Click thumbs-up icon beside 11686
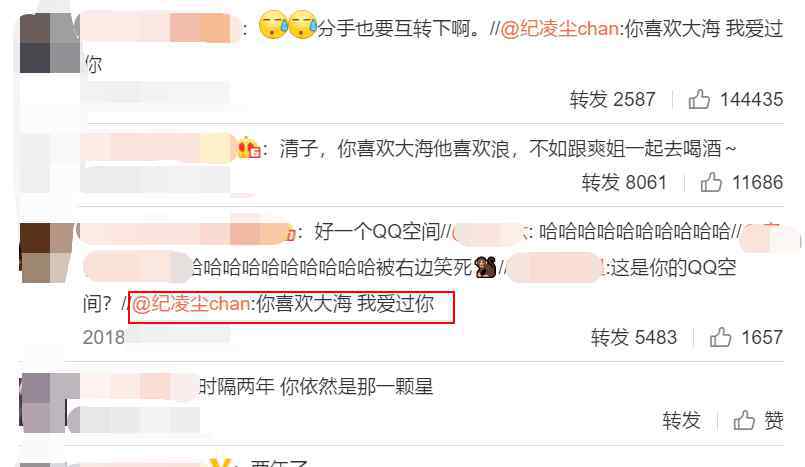The width and height of the screenshot is (805, 467). click(711, 182)
